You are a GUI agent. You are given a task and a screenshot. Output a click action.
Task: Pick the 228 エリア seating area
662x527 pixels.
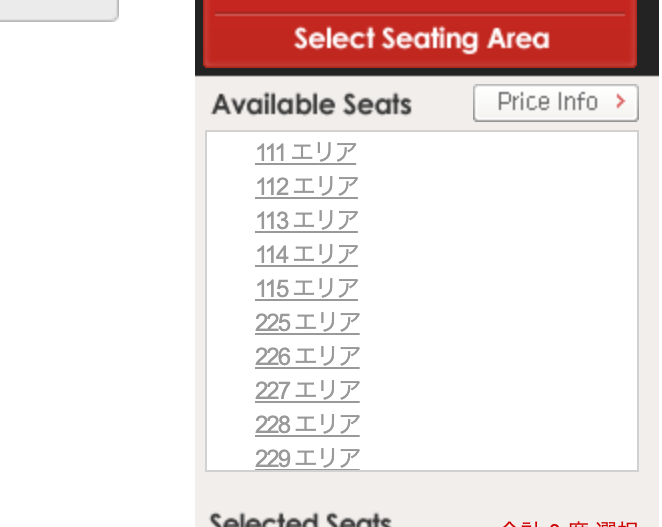(x=307, y=425)
